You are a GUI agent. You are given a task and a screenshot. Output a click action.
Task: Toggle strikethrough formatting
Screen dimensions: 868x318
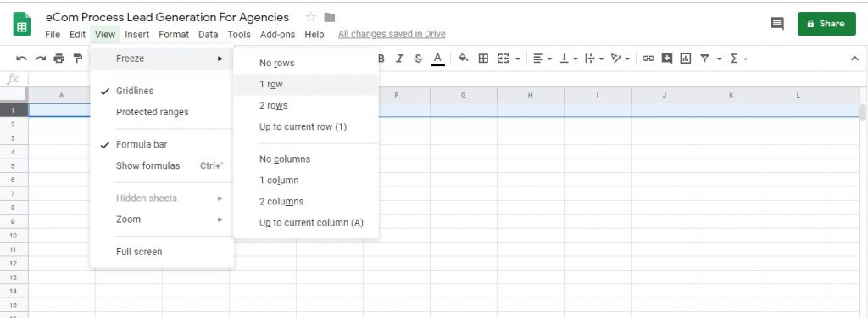click(418, 59)
